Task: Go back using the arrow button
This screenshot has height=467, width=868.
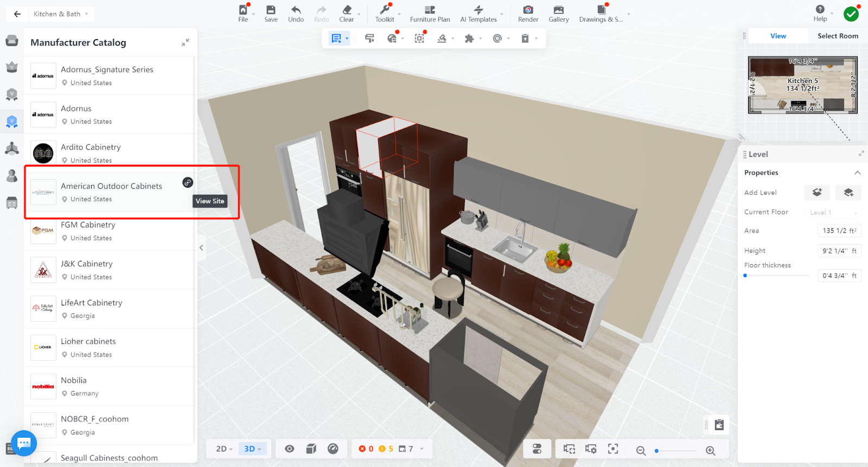Action: point(17,14)
